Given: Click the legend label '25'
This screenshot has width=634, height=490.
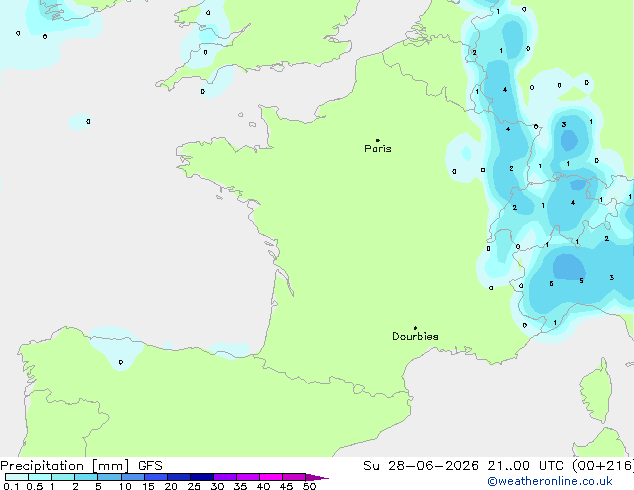Looking at the screenshot, I should pos(194,486).
